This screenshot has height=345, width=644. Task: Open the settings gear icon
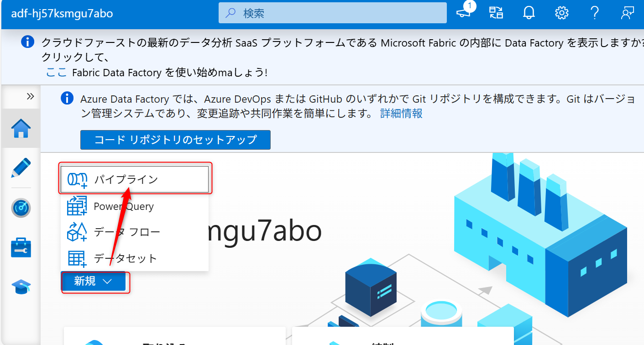click(x=561, y=13)
